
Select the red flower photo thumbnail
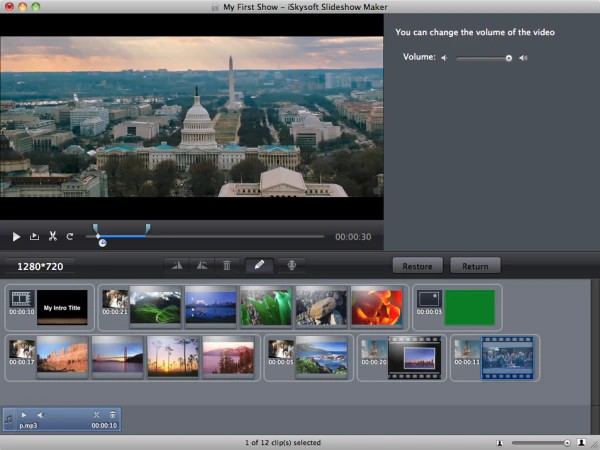tap(376, 306)
